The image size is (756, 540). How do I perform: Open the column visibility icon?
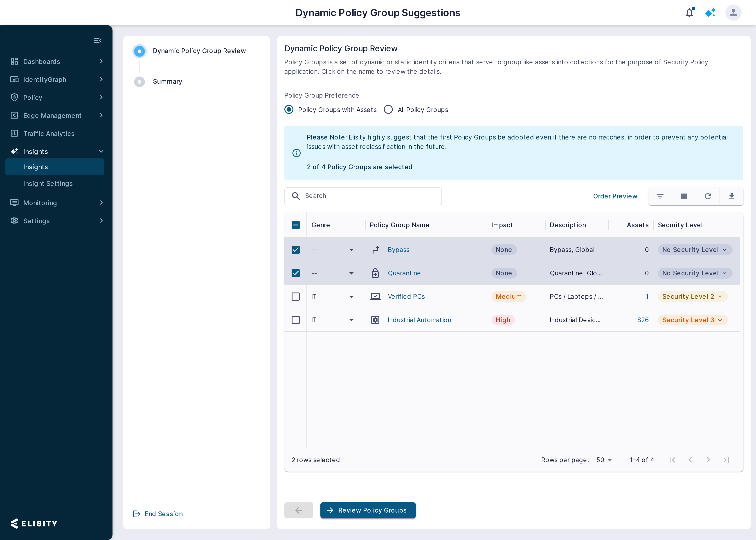pyautogui.click(x=684, y=196)
